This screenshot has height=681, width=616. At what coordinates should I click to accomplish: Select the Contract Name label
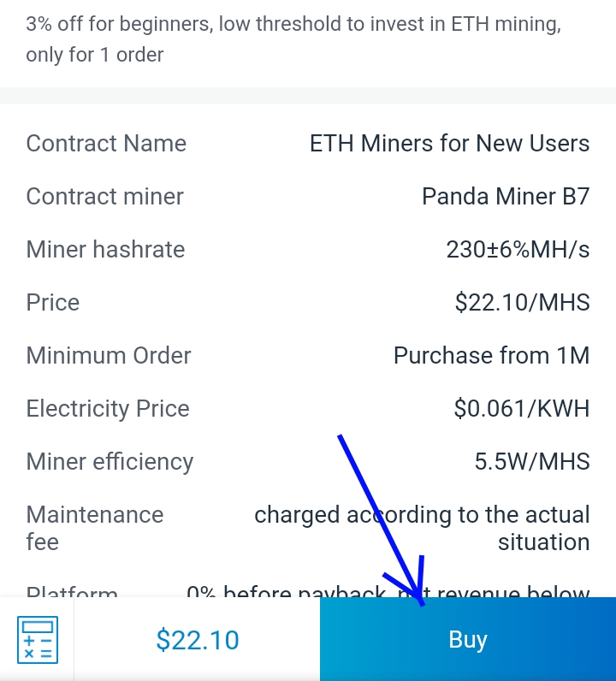(106, 143)
